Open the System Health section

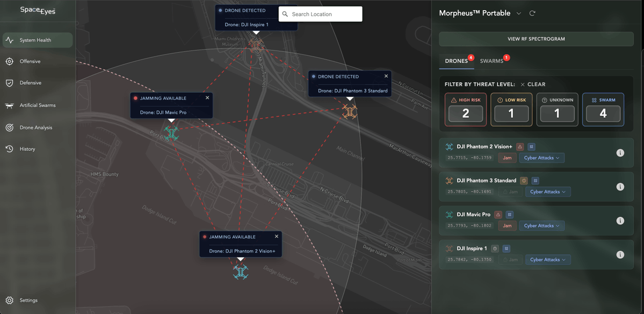tap(38, 40)
